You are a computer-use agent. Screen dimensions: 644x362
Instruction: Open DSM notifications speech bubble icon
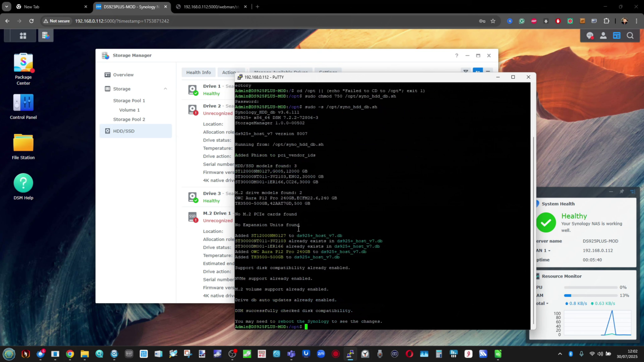tap(590, 35)
